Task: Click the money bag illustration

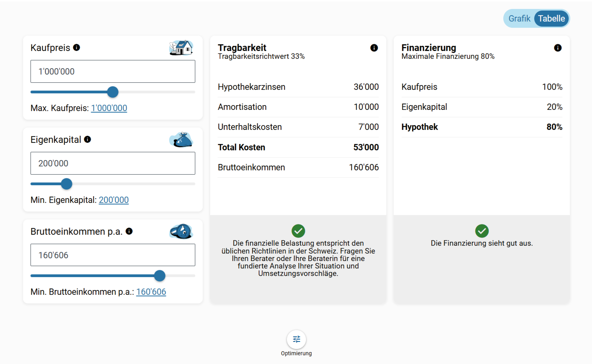Action: point(181,140)
